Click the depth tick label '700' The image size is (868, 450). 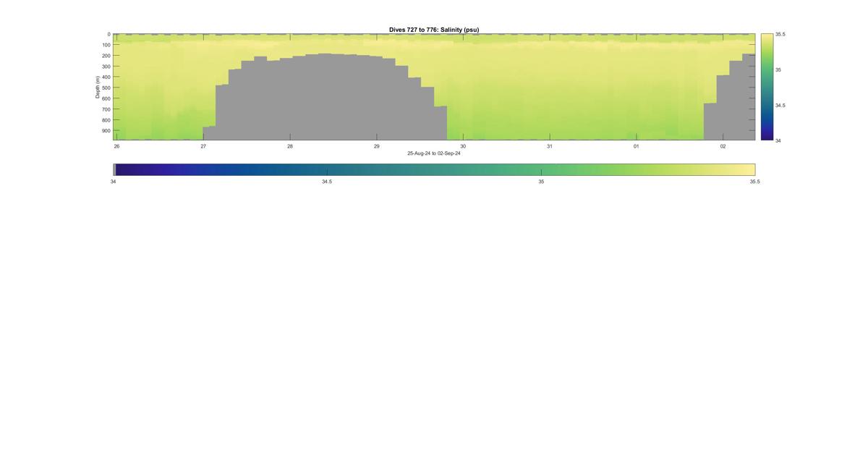[106, 109]
